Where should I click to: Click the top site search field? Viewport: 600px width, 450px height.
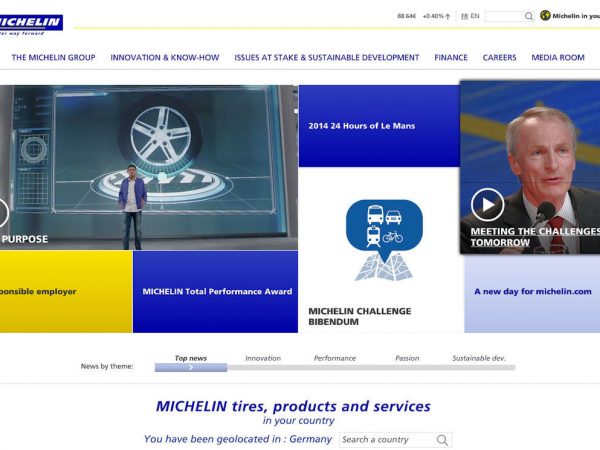pos(504,16)
